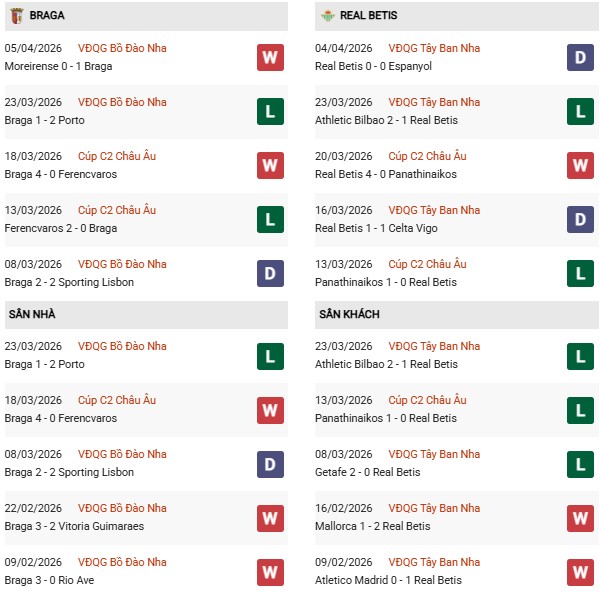Screen dimensions: 600x593
Task: Click W badge for Moreirense 0 - 1 Braga
Action: coord(270,57)
